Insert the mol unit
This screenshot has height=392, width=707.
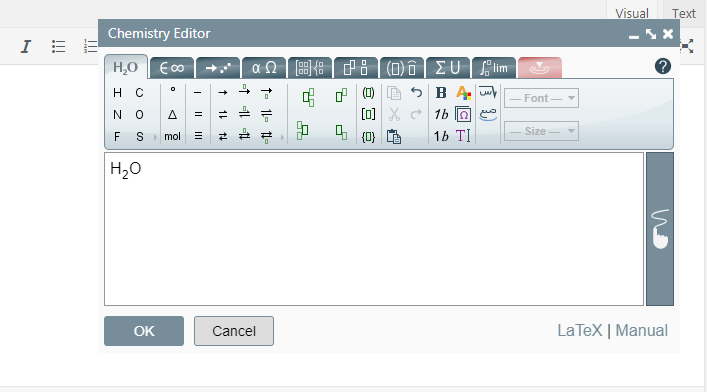pyautogui.click(x=172, y=136)
